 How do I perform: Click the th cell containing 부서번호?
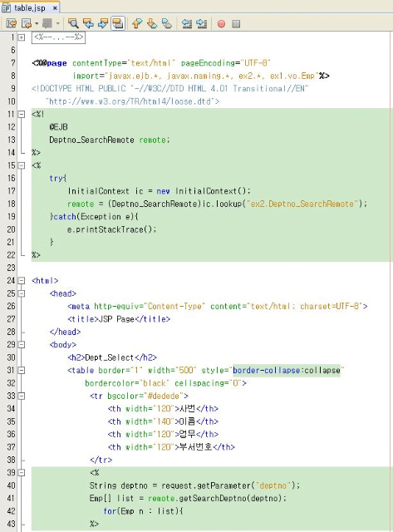click(x=171, y=447)
